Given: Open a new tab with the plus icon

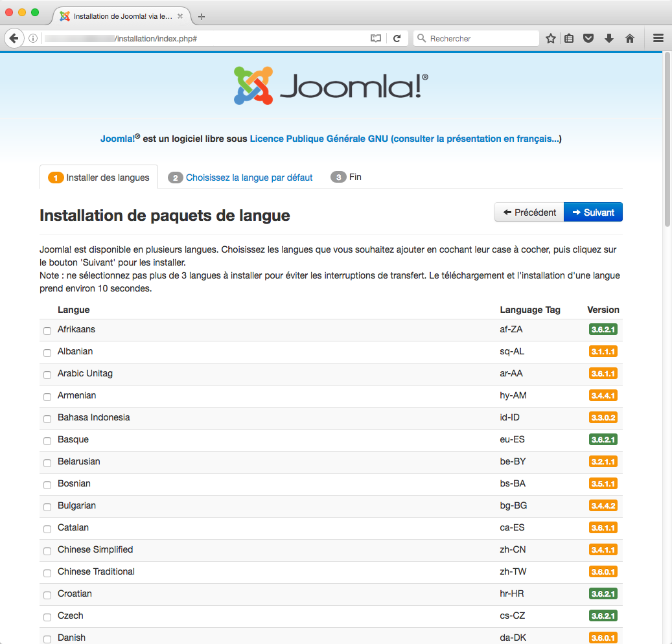Looking at the screenshot, I should [x=202, y=17].
